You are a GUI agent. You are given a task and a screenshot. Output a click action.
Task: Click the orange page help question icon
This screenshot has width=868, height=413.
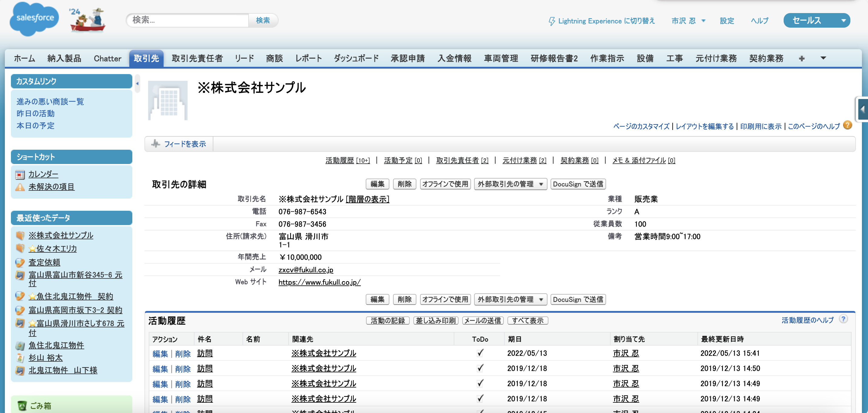coord(847,125)
